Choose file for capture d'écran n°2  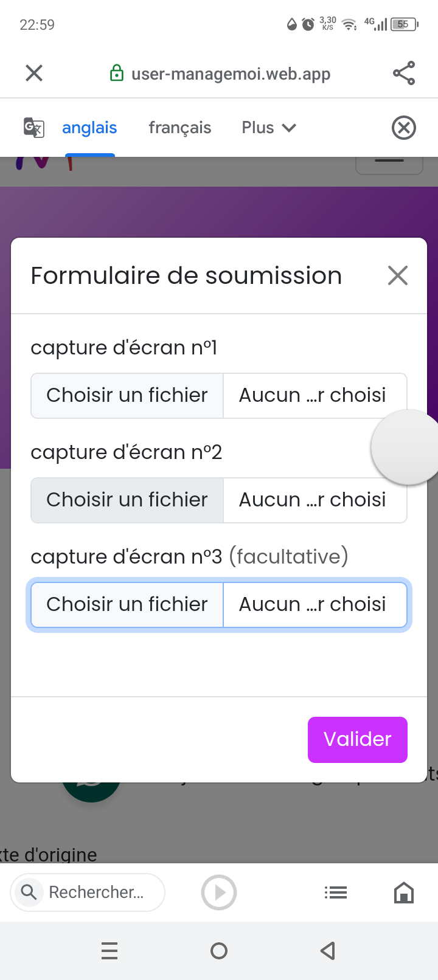click(127, 500)
